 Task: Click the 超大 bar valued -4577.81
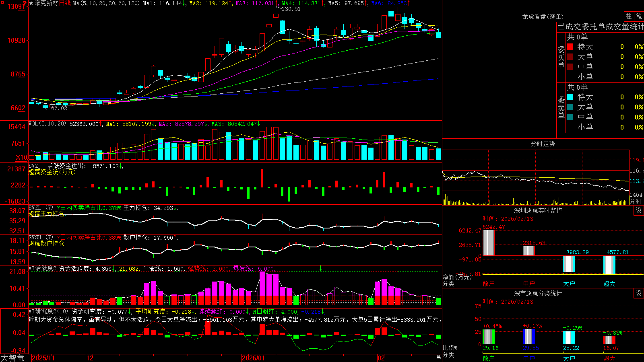pyautogui.click(x=609, y=265)
